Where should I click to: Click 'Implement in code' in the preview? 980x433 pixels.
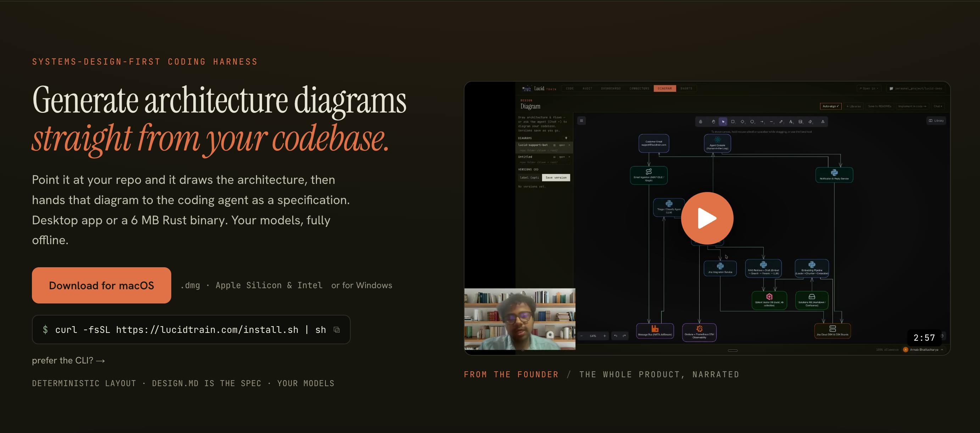[912, 106]
